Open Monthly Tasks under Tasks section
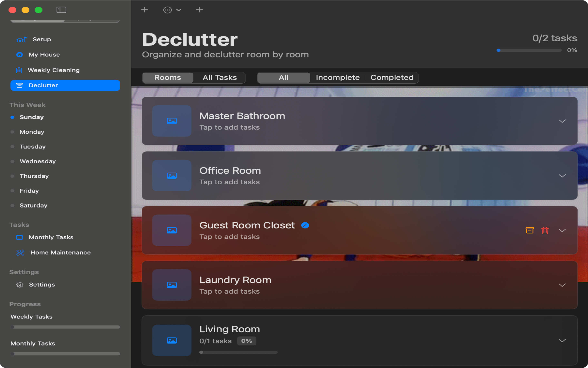The image size is (588, 368). [65, 237]
